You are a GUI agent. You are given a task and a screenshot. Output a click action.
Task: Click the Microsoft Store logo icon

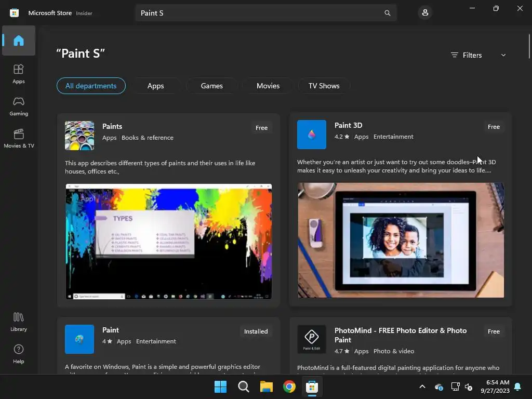point(14,13)
